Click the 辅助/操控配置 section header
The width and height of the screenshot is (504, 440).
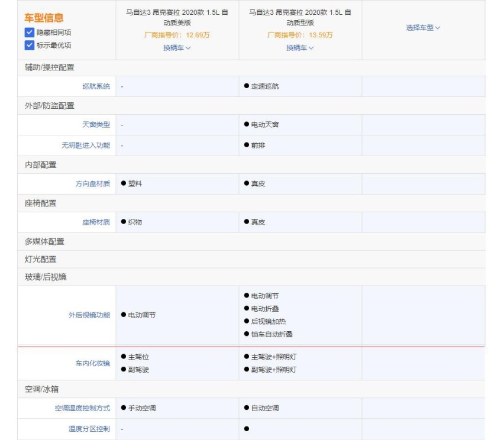(x=50, y=67)
